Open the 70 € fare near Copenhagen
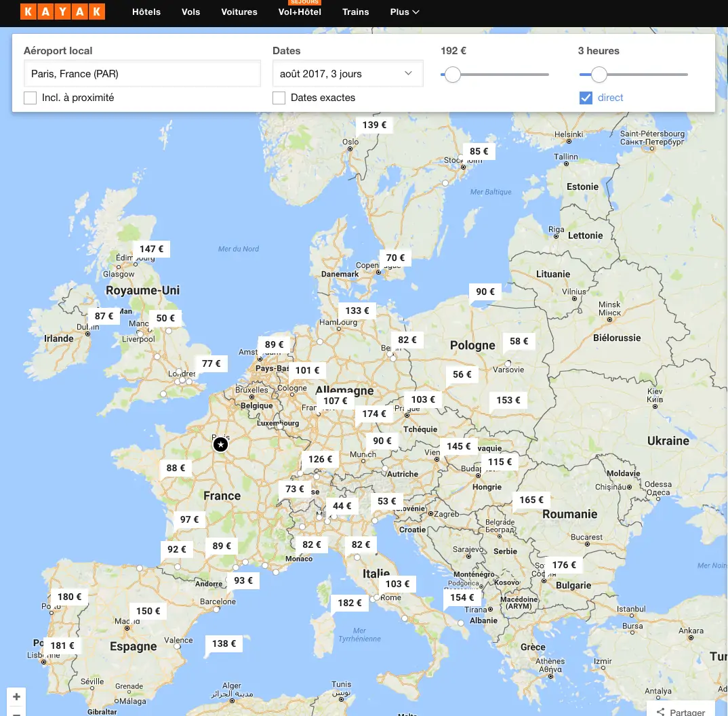Viewport: 728px width, 716px height. 396,258
